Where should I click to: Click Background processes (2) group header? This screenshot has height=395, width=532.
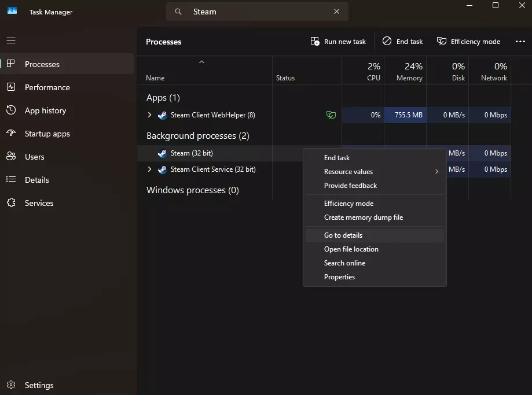[x=198, y=136]
